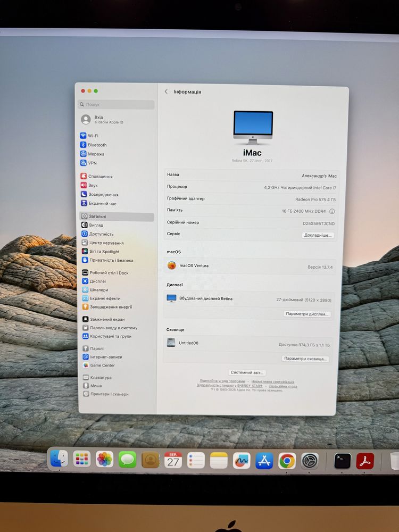Click Докладніше service button
The image size is (399, 532).
click(x=318, y=235)
